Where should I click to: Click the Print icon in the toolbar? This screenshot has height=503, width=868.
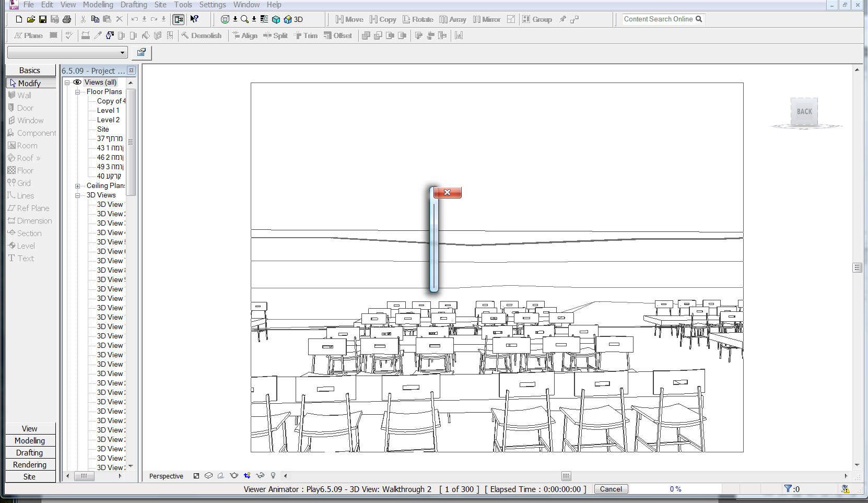pyautogui.click(x=67, y=19)
